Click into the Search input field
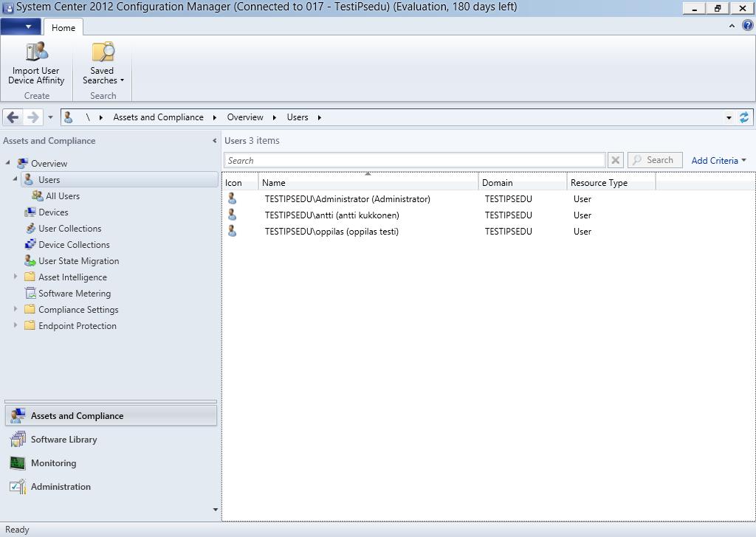Screen dimensions: 756x537 pyautogui.click(x=415, y=160)
